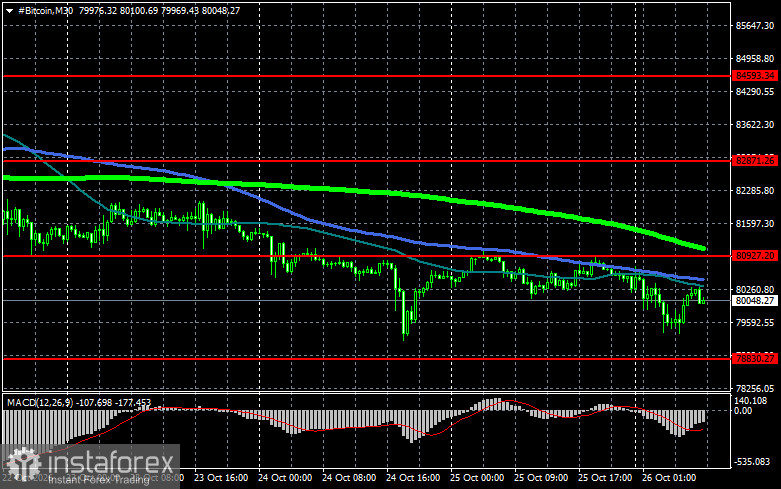Select the 84593.34 red price label

pos(755,76)
